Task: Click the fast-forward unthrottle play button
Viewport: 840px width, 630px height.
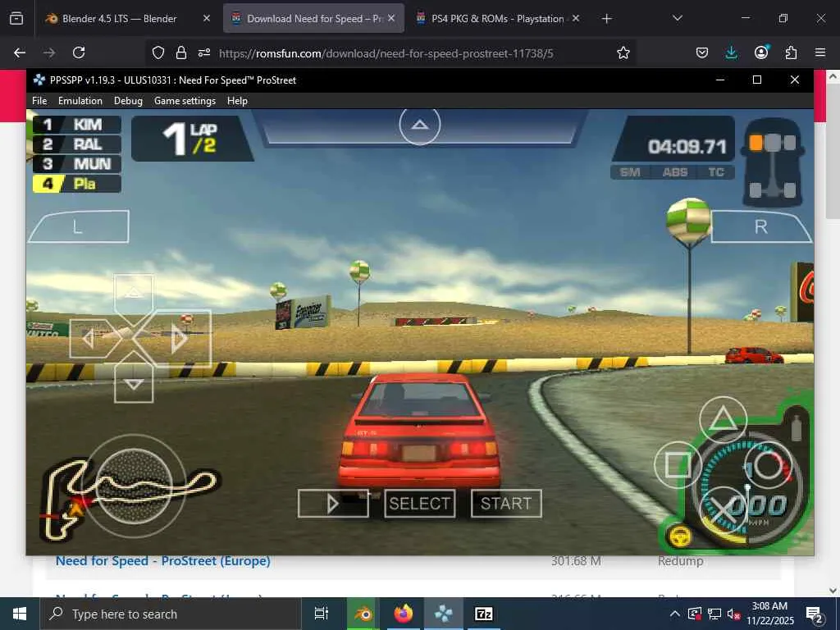Action: pos(333,504)
